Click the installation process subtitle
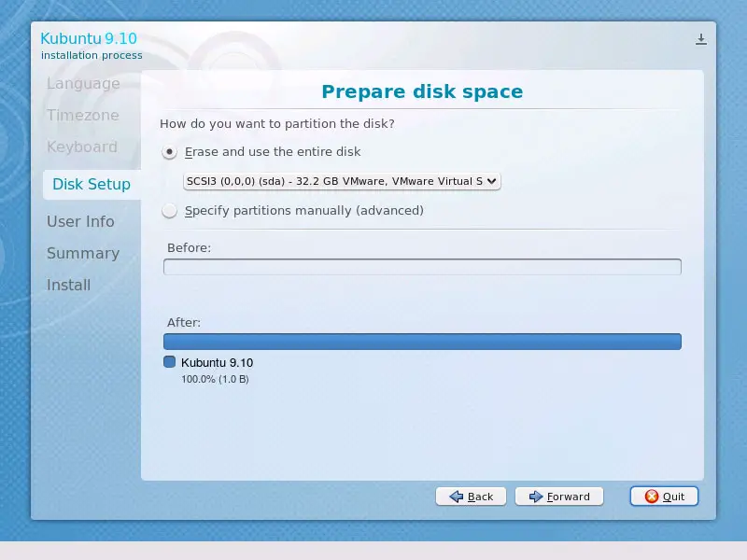Image resolution: width=747 pixels, height=560 pixels. (92, 55)
